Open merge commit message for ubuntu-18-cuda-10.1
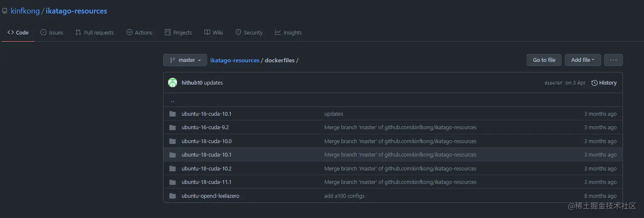This screenshot has height=218, width=644. coord(400,155)
